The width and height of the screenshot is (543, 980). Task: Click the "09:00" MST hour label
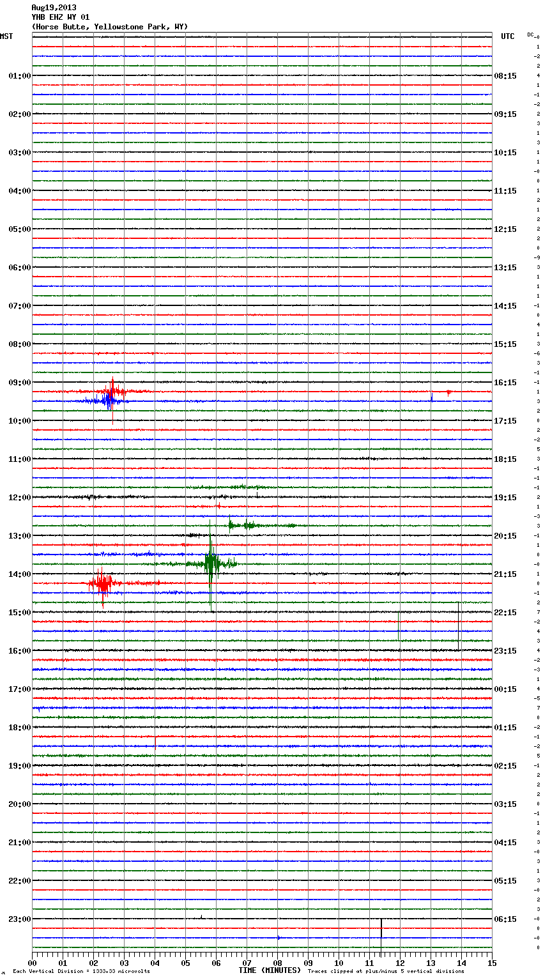(20, 383)
